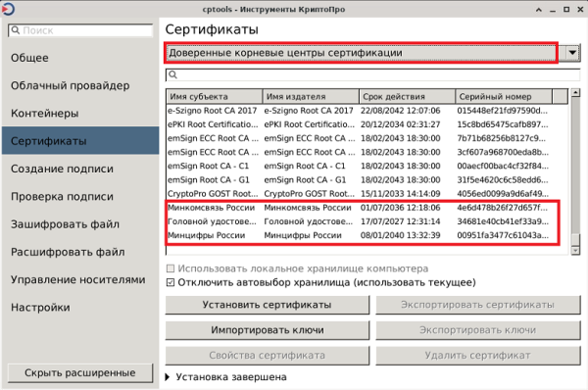Select the 'ePKI Root Certificatio...' certificate row
Viewport: 588px width, 390px height.
[367, 124]
